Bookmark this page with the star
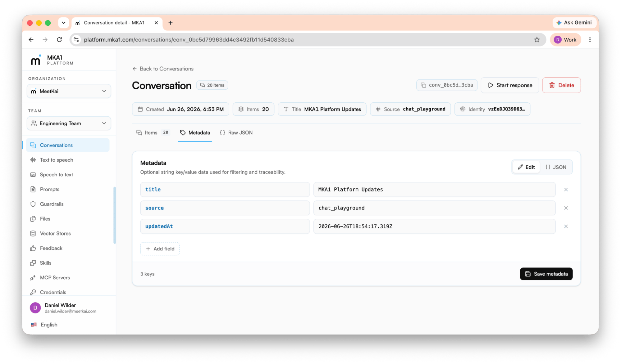Screen dimensions: 621x364 (x=537, y=40)
